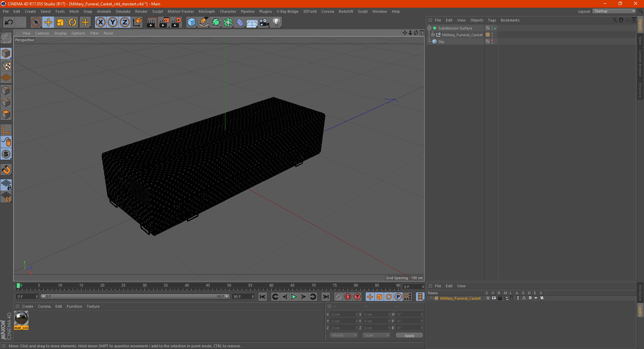Screen dimensions: 644x349
Task: Go to end of animation
Action: point(326,297)
